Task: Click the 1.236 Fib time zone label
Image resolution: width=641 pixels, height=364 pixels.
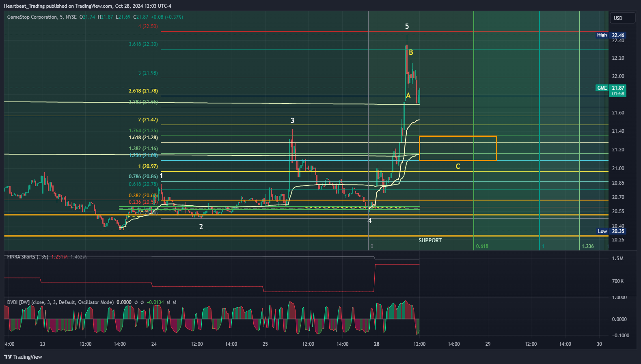Action: 587,246
